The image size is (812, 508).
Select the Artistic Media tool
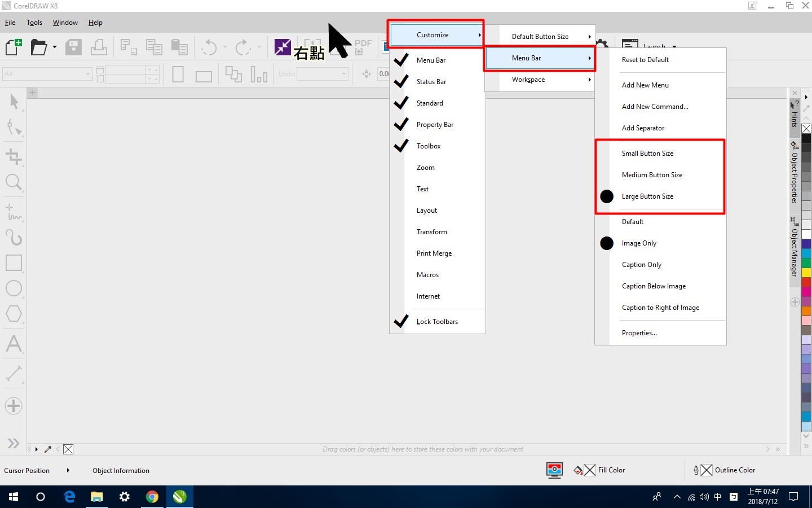click(x=14, y=237)
